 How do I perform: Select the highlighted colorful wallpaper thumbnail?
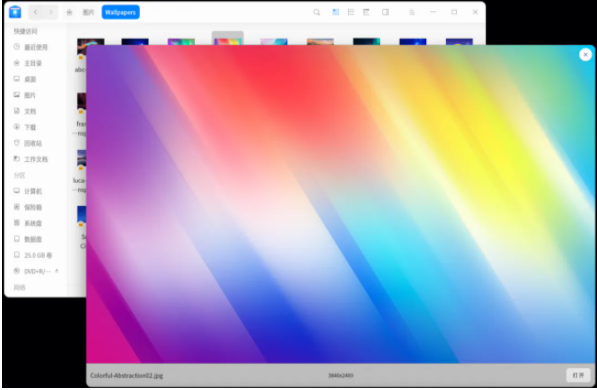point(228,39)
